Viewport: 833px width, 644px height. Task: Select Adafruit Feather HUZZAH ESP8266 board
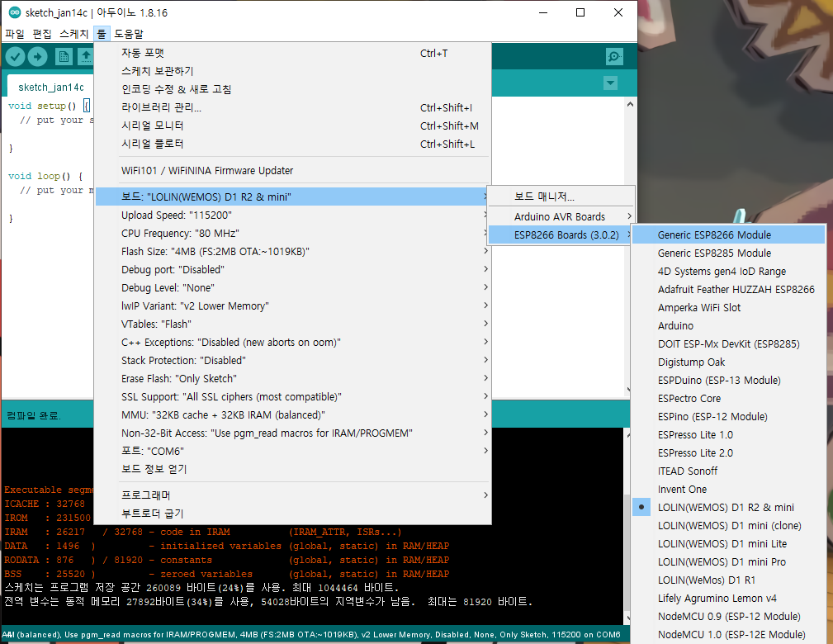click(x=729, y=290)
